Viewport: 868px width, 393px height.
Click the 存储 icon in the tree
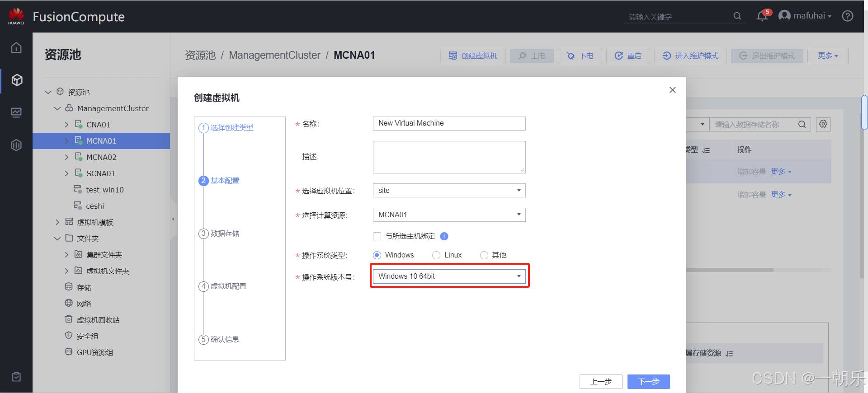pos(69,287)
